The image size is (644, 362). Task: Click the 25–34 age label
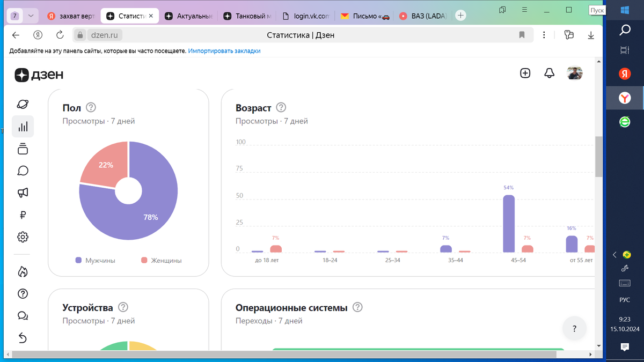[392, 260]
